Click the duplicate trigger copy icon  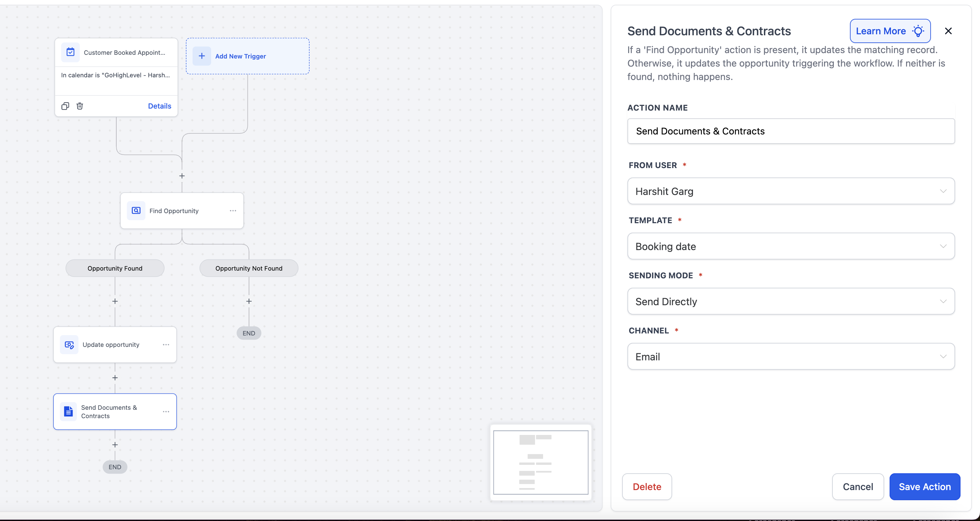point(65,106)
